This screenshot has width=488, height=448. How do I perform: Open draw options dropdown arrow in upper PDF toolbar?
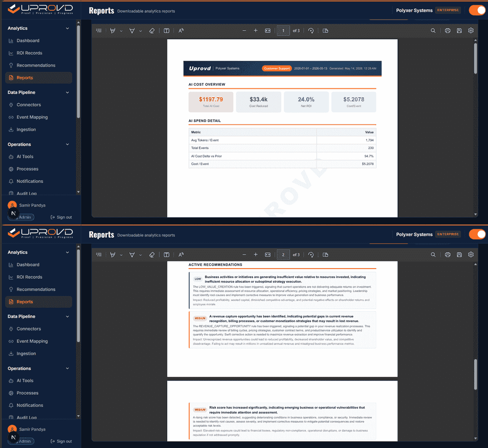click(140, 31)
